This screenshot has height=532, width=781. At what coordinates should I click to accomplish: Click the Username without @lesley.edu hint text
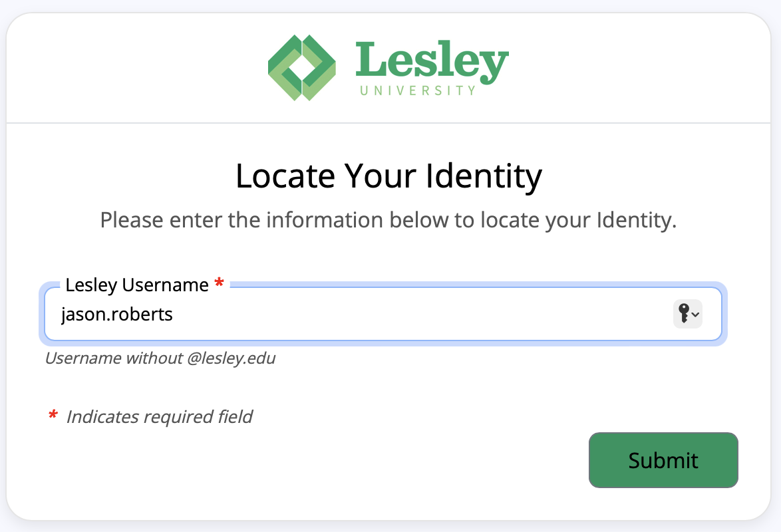click(162, 358)
